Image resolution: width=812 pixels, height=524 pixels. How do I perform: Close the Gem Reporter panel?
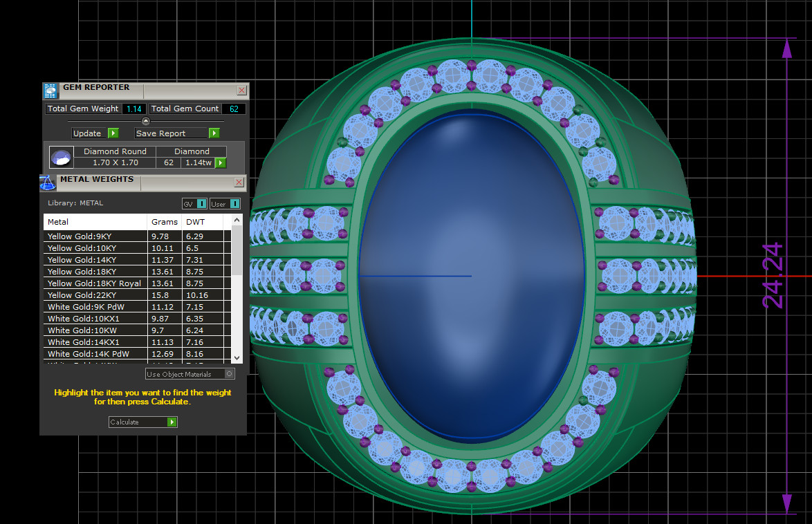[x=241, y=90]
